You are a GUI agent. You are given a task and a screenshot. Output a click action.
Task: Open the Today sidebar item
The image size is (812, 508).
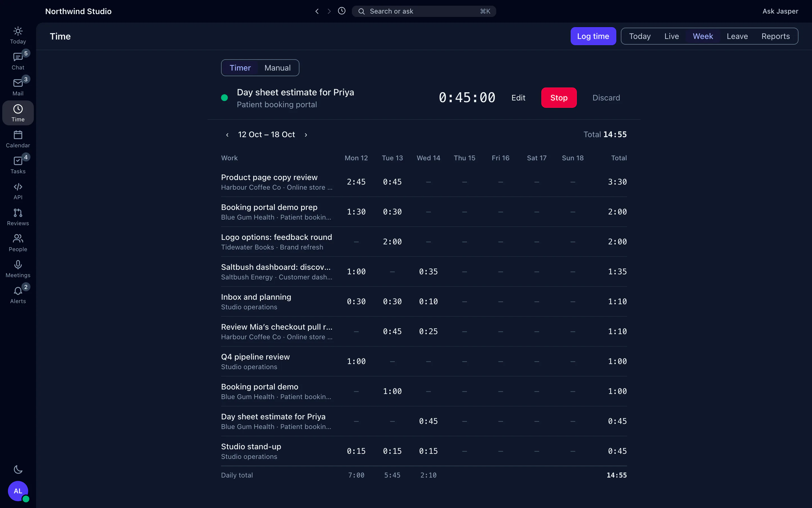coord(18,35)
